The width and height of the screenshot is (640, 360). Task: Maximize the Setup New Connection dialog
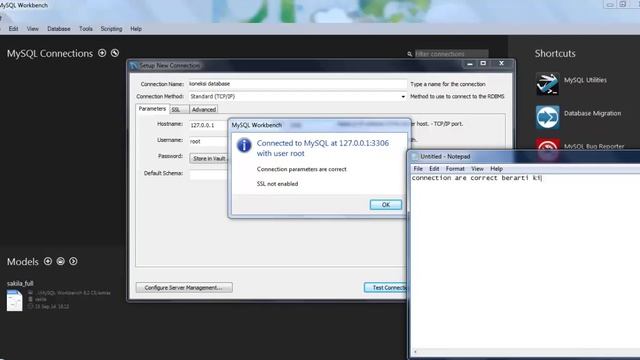(x=483, y=64)
